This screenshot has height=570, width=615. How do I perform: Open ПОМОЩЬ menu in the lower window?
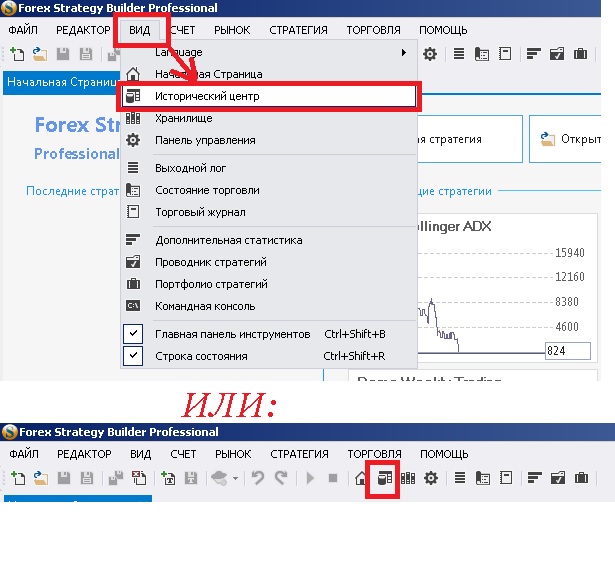(444, 454)
